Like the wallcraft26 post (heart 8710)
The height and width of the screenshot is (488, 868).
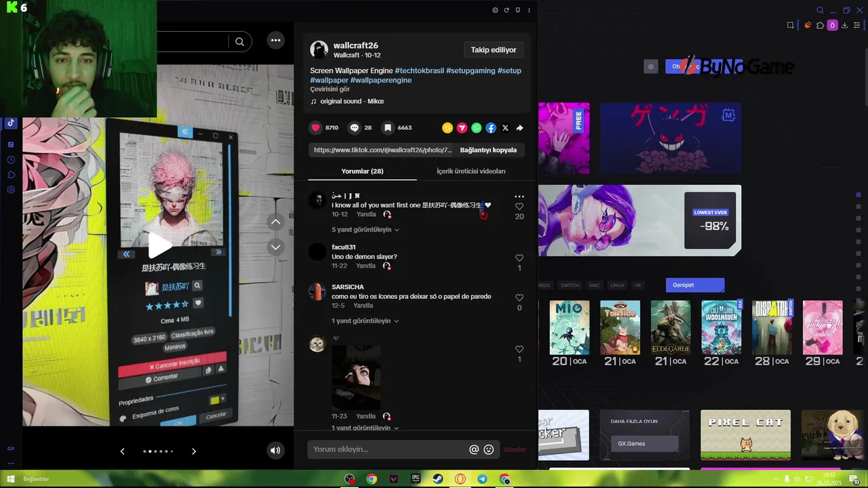coord(315,127)
